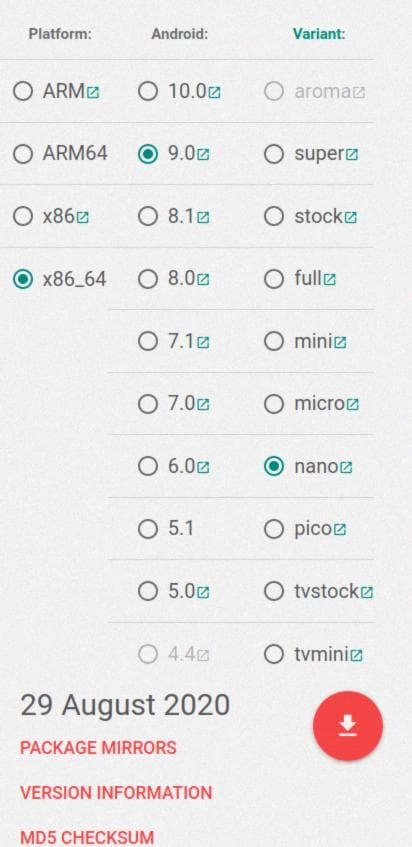The width and height of the screenshot is (412, 847).
Task: Open the PACKAGE MIRRORS link
Action: click(98, 748)
